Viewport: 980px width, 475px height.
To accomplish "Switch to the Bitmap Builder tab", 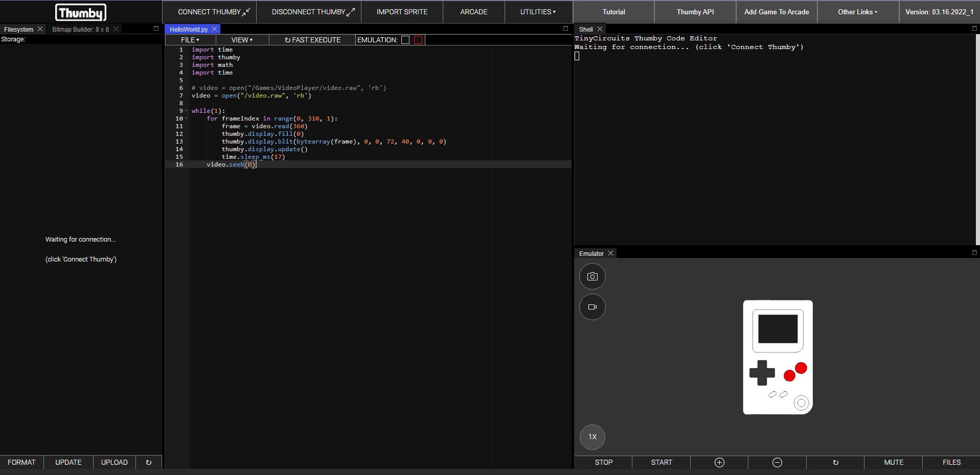I will click(80, 29).
